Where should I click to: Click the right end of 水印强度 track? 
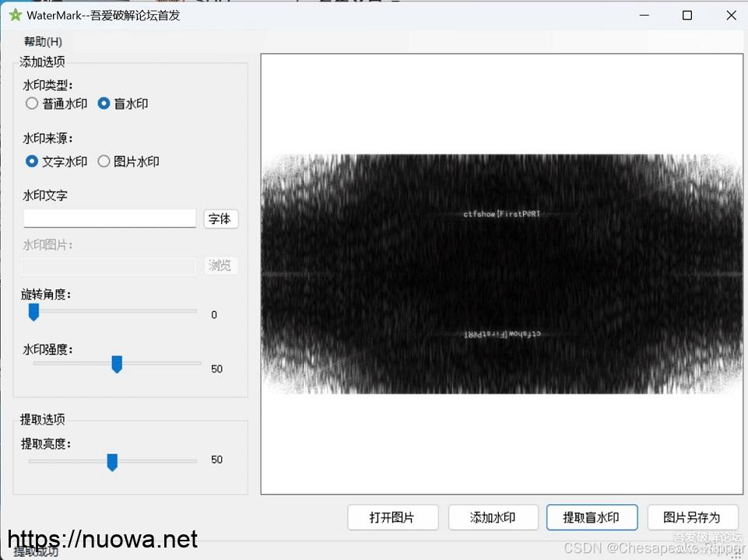pyautogui.click(x=198, y=363)
